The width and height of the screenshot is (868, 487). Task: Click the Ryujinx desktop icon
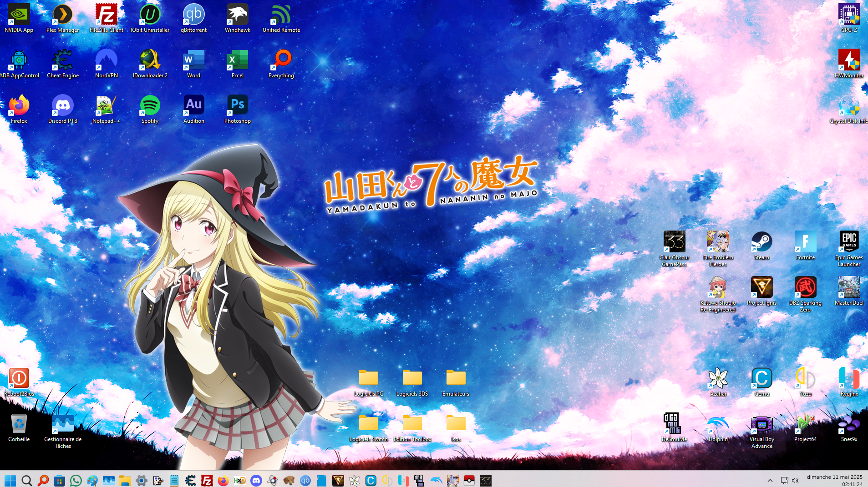(849, 382)
